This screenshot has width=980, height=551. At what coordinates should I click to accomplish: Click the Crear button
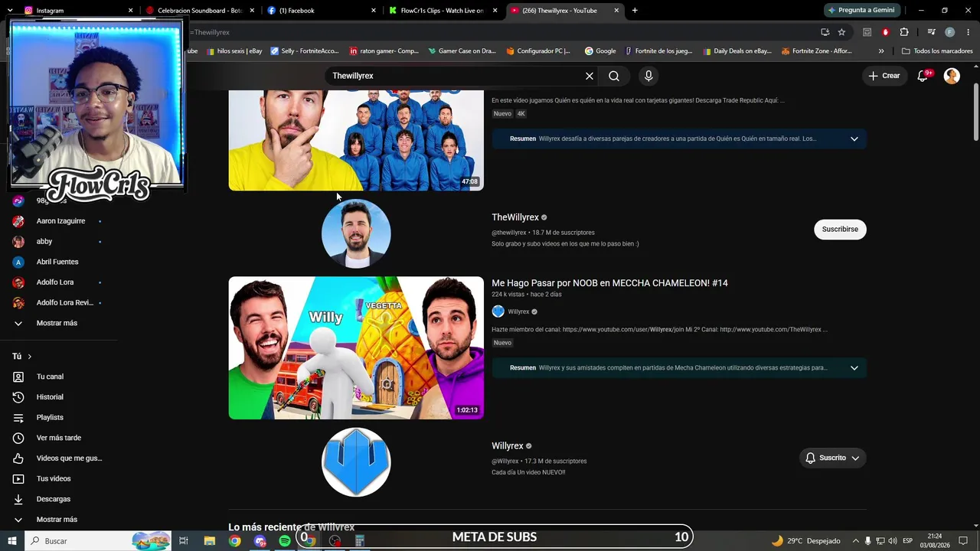884,76
